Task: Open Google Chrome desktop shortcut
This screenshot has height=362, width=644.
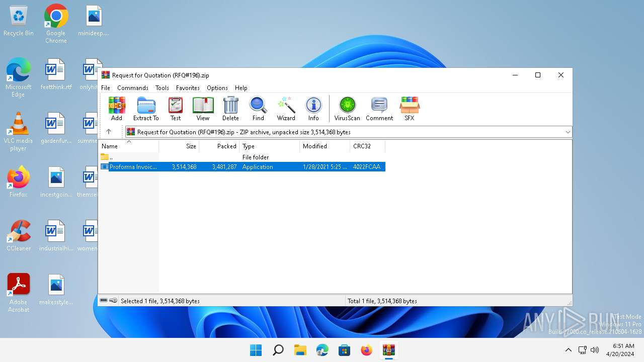Action: pyautogui.click(x=56, y=24)
